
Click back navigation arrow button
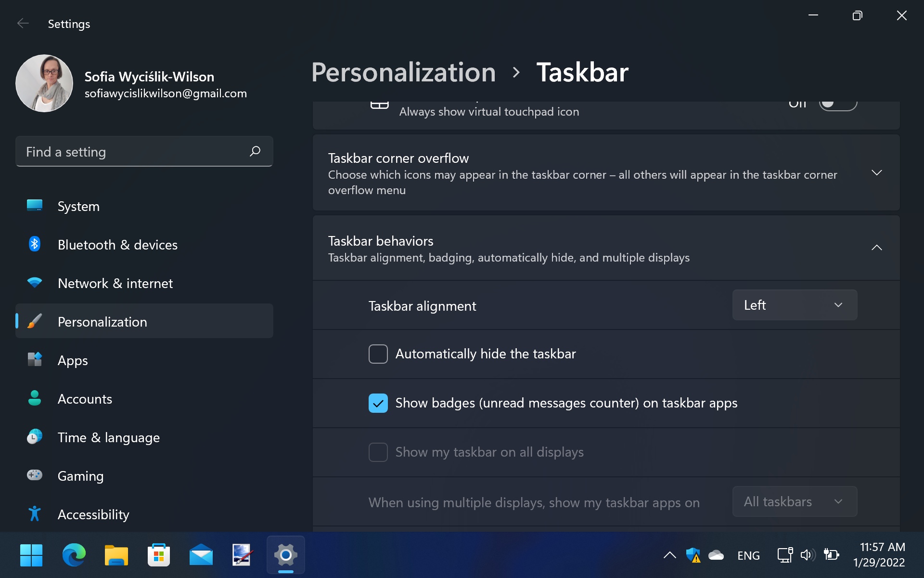click(21, 23)
